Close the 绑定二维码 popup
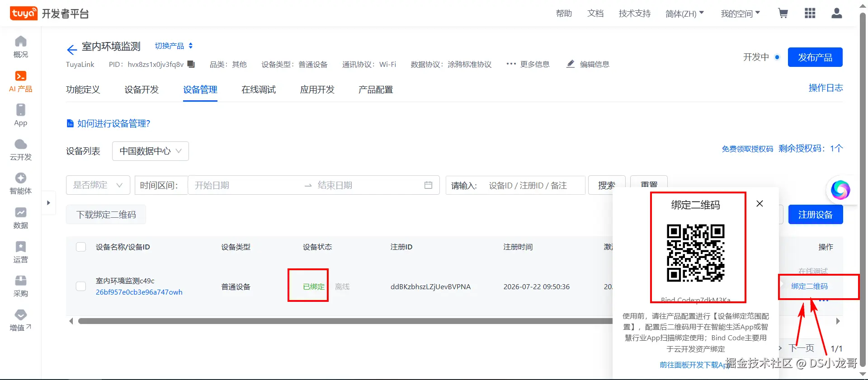Image resolution: width=868 pixels, height=380 pixels. click(759, 204)
